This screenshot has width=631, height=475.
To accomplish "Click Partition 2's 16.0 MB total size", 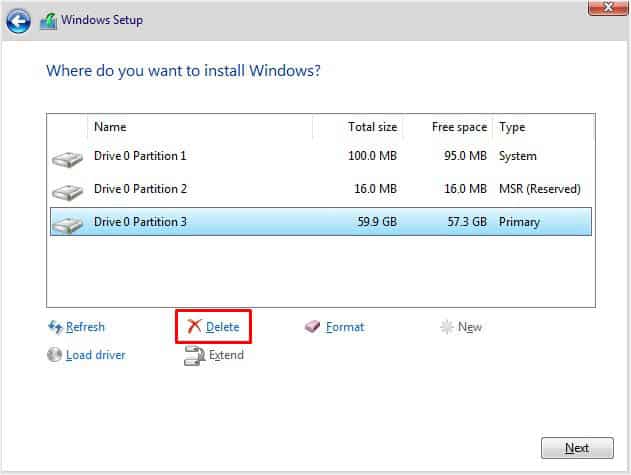I will (375, 189).
